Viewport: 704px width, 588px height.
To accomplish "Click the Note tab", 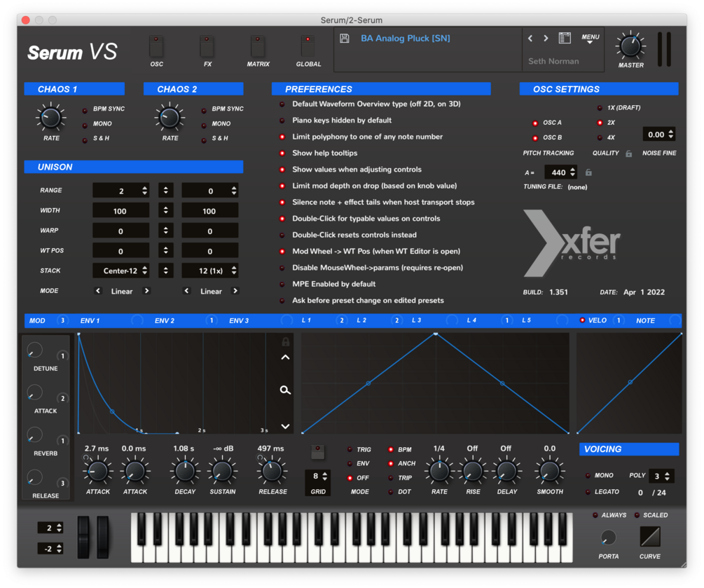I will (645, 320).
